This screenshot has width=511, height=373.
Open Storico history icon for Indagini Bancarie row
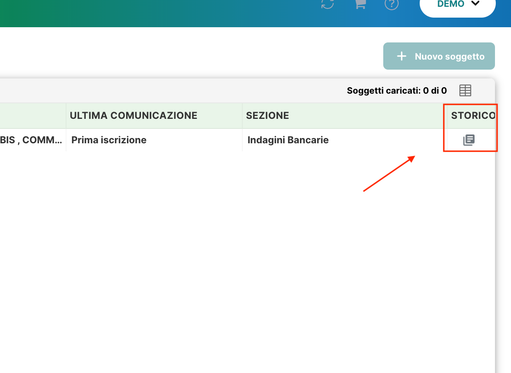click(469, 140)
